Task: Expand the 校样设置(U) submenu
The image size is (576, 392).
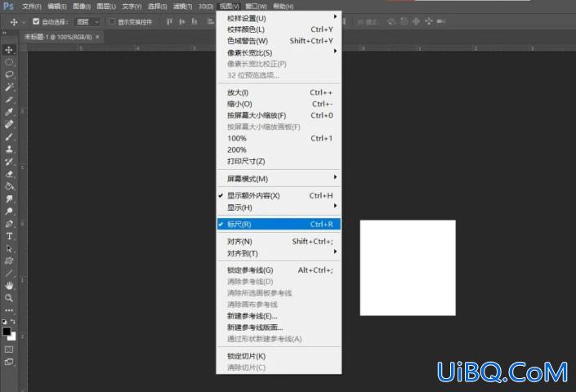Action: (279, 18)
